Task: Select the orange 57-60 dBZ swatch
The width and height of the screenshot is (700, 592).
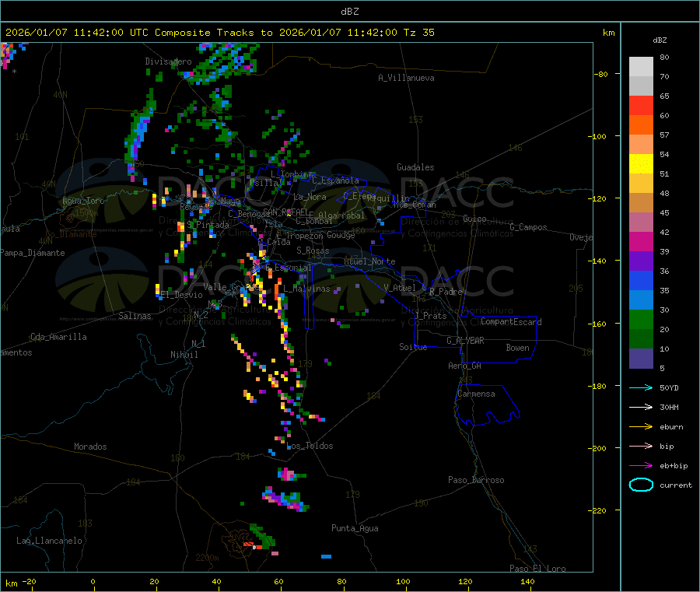Action: pos(641,125)
